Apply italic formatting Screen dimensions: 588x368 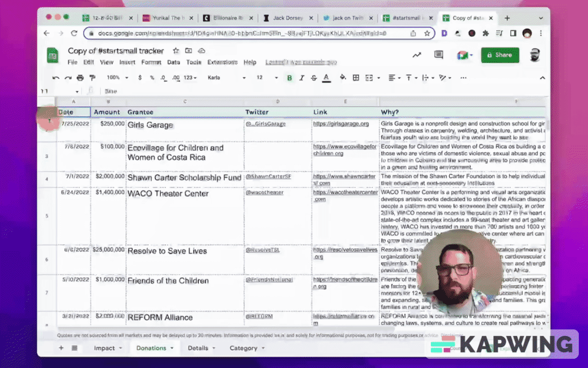tap(302, 78)
